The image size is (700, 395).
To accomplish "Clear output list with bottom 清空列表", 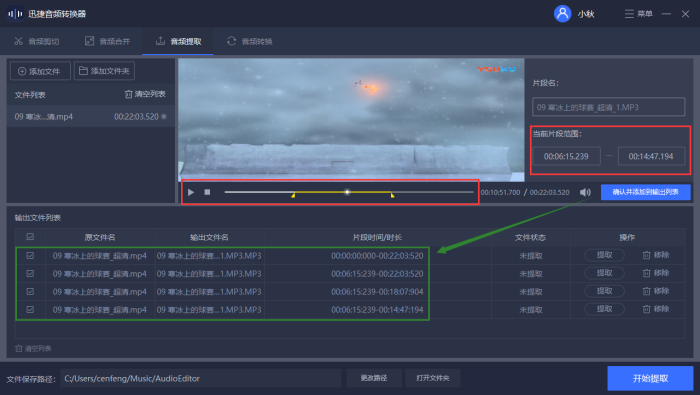I will tap(33, 349).
